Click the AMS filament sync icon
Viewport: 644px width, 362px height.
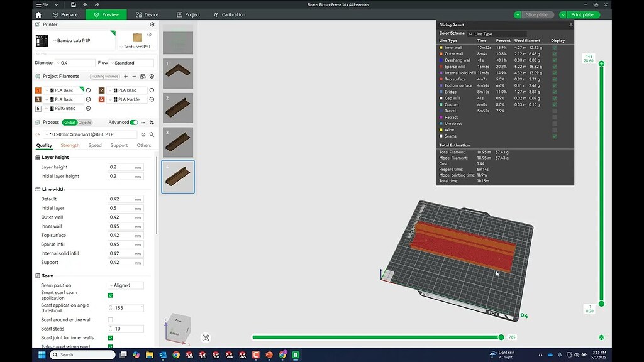pos(143,76)
